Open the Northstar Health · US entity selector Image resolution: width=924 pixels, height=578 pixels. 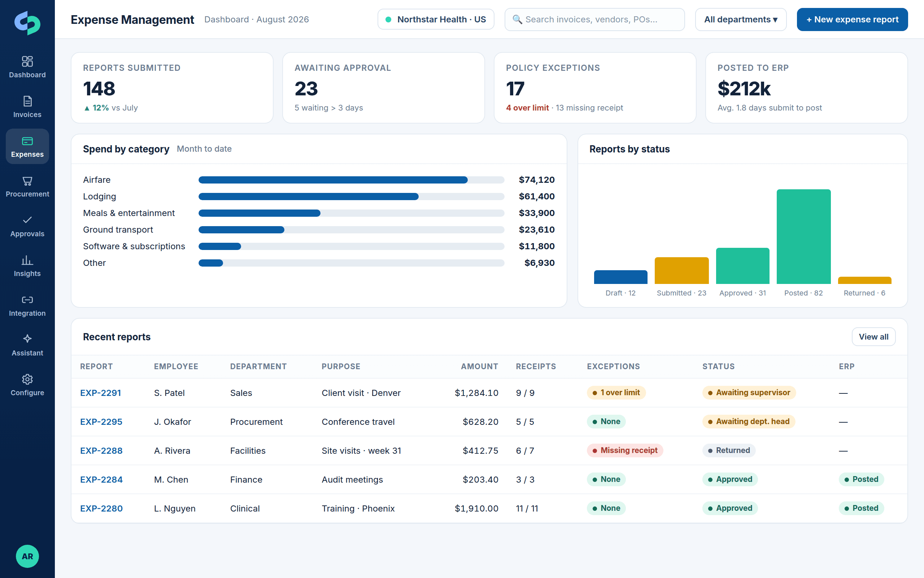click(436, 20)
